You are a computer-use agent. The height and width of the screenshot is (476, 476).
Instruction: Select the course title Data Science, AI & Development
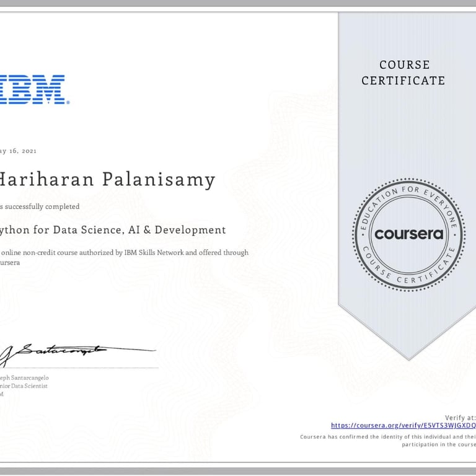[139, 230]
